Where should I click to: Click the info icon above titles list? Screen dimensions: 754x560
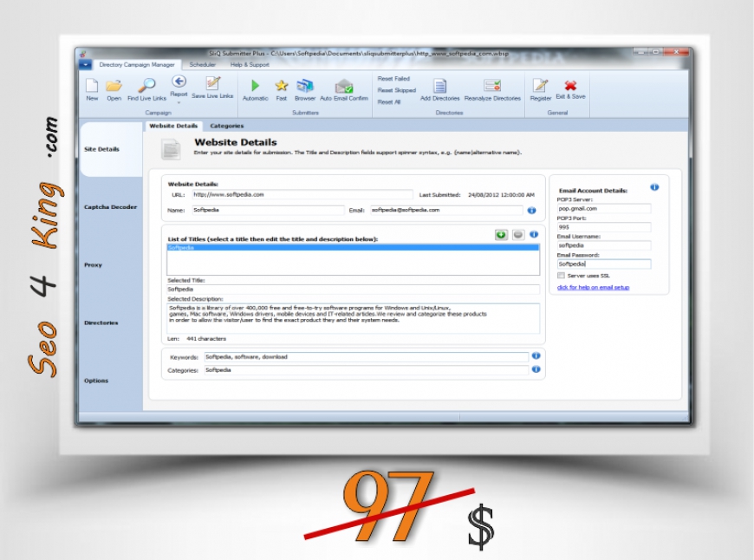pyautogui.click(x=534, y=234)
